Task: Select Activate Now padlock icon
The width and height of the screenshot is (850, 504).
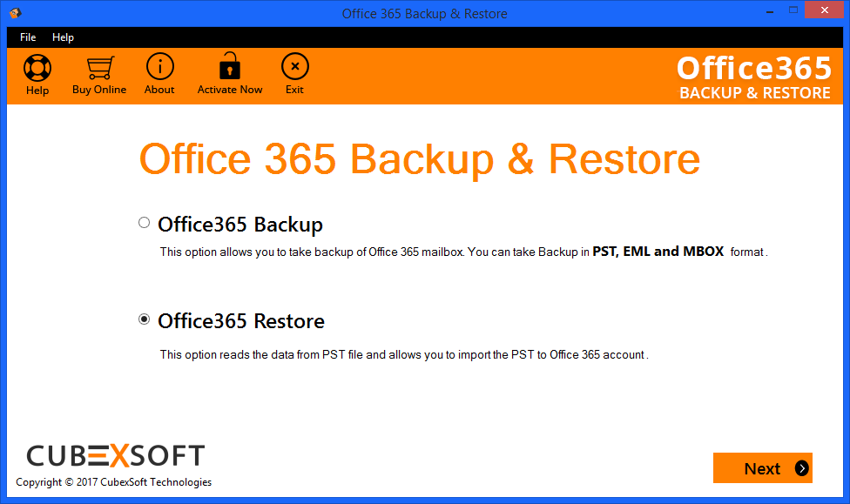Action: (x=230, y=66)
